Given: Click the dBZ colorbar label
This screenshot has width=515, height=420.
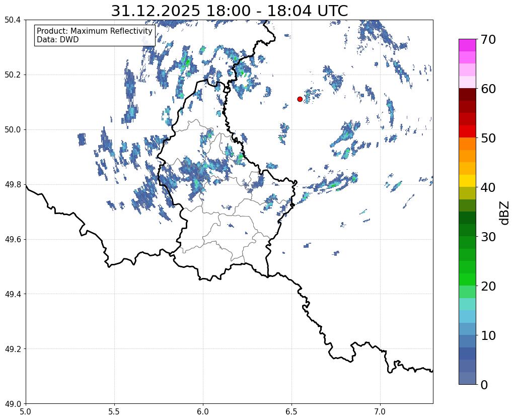Looking at the screenshot, I should [x=505, y=213].
